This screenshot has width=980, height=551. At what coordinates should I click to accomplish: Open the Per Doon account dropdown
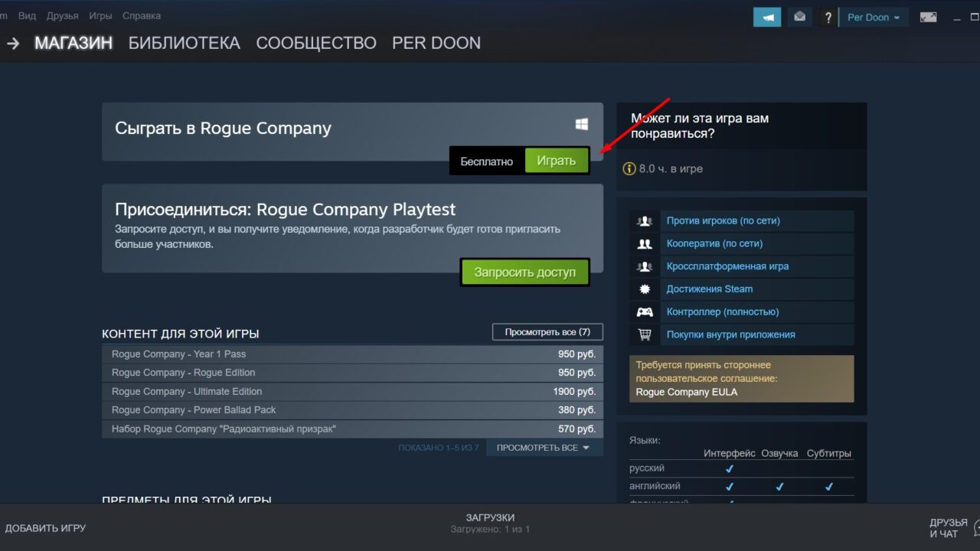click(873, 16)
